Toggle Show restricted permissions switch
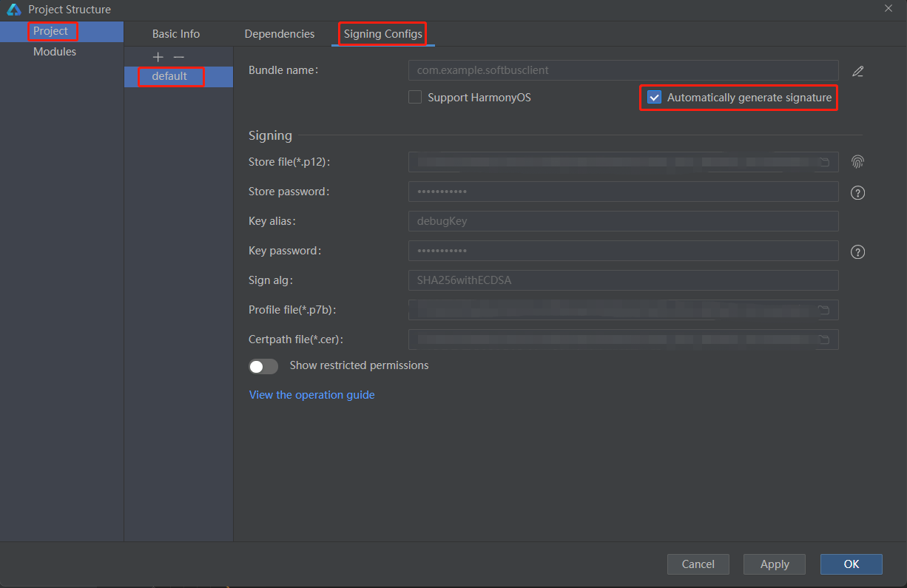 click(263, 366)
